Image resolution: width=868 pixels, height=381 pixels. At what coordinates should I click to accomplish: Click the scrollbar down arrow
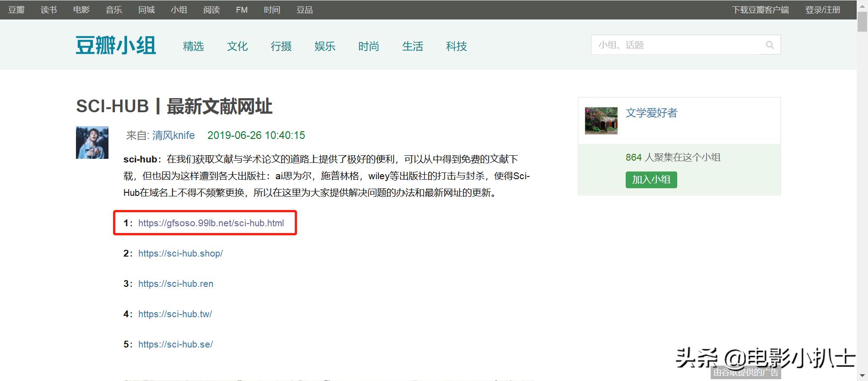tap(862, 376)
